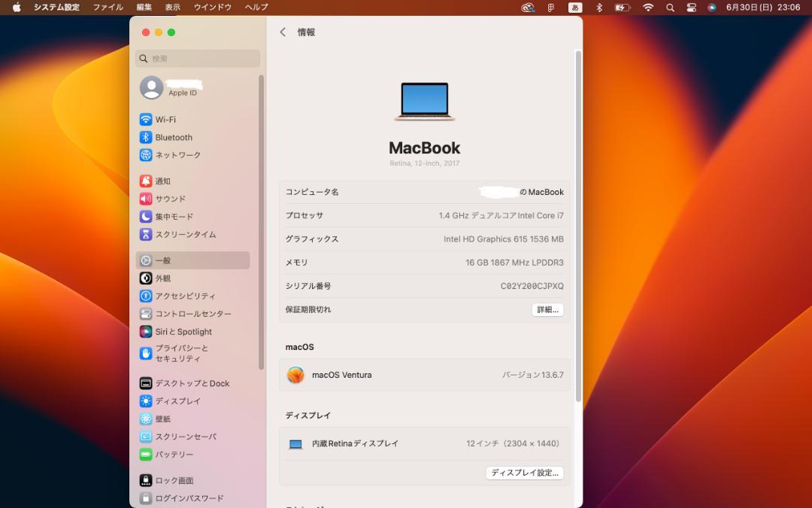
Task: Open the 表示 menu
Action: click(x=172, y=8)
